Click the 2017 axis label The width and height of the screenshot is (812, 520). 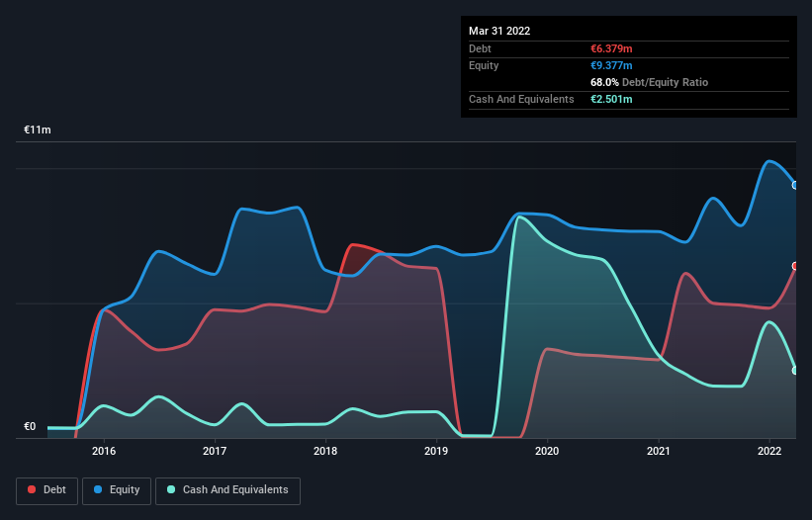coord(215,451)
